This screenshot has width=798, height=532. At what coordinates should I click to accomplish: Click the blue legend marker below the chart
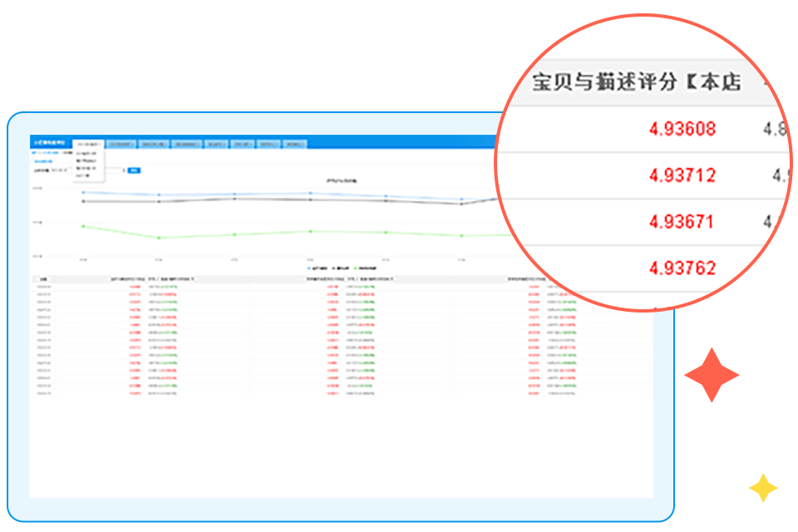tap(309, 268)
